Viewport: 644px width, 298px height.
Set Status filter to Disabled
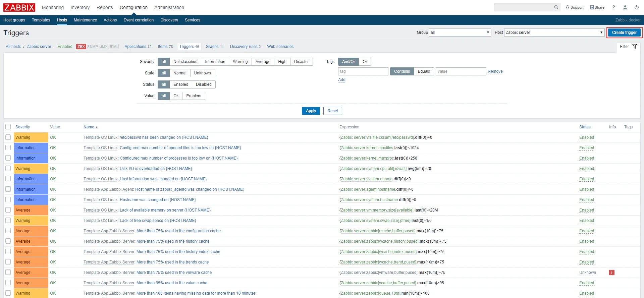pyautogui.click(x=204, y=84)
